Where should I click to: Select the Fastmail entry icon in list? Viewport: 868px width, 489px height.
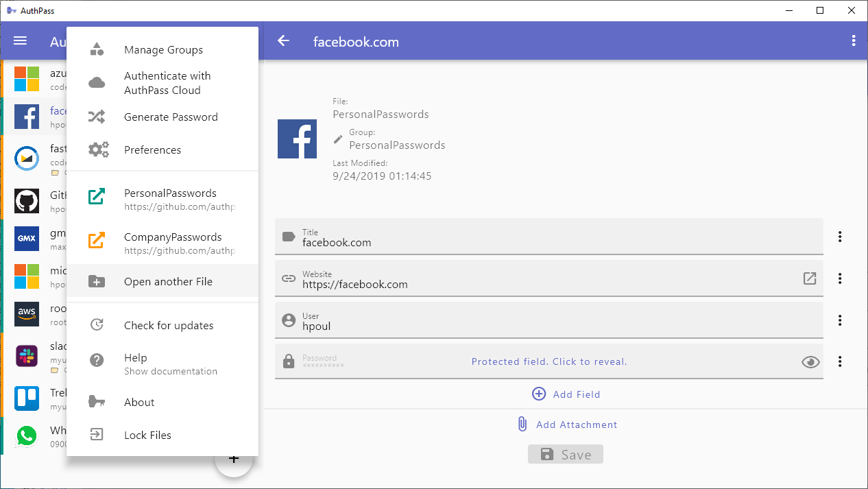pyautogui.click(x=27, y=158)
